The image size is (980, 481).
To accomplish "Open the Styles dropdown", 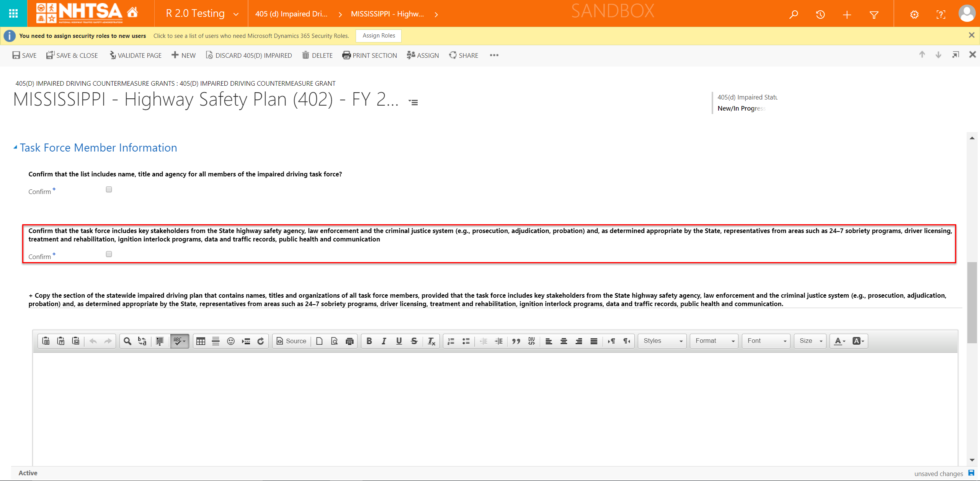I will (662, 341).
